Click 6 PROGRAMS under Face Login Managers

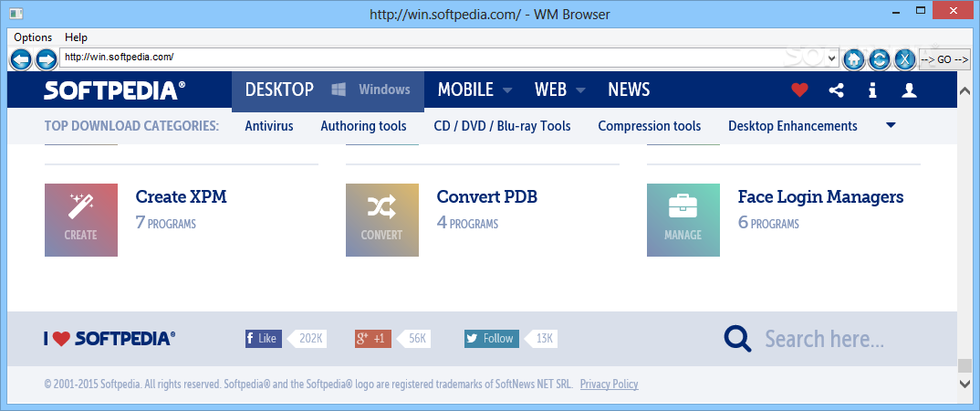coord(768,223)
